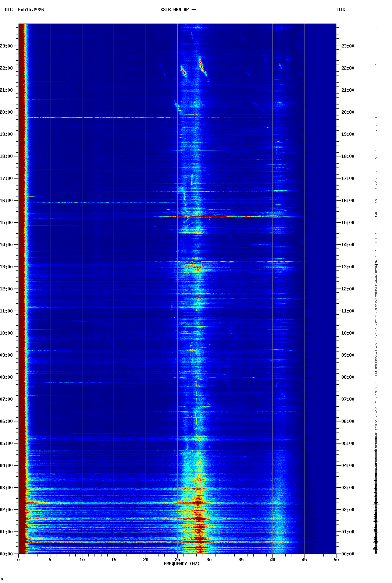Select the 05:00 tick label on left axis
Viewport: 392px width, 583px height.
pyautogui.click(x=7, y=444)
